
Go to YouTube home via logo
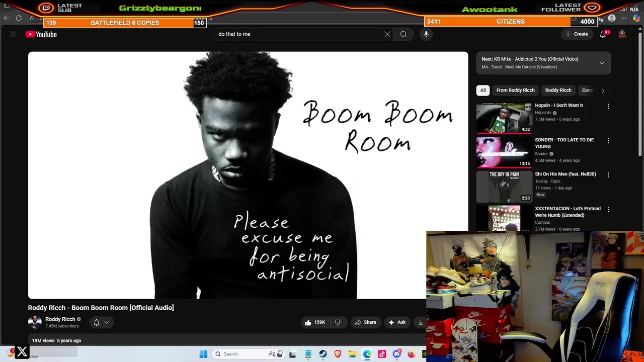41,34
